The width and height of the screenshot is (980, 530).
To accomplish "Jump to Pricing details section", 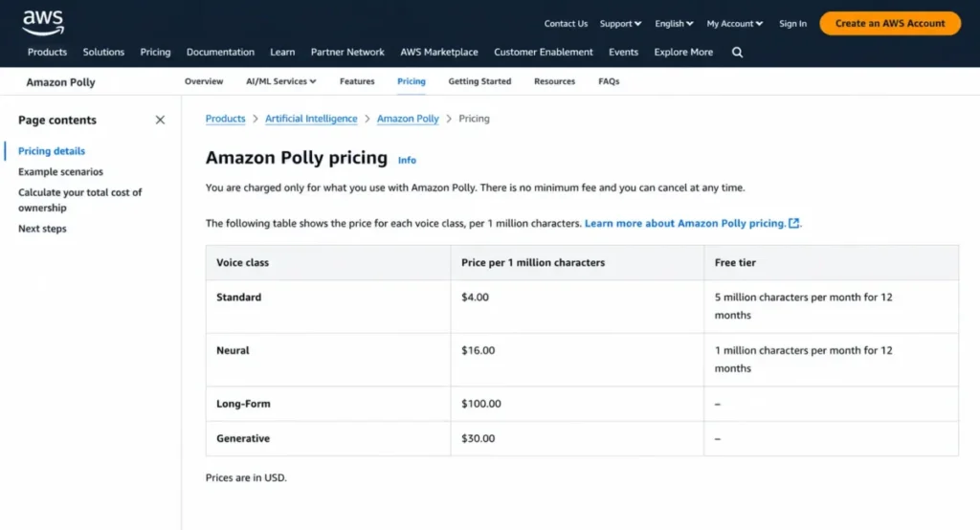I will click(x=52, y=151).
